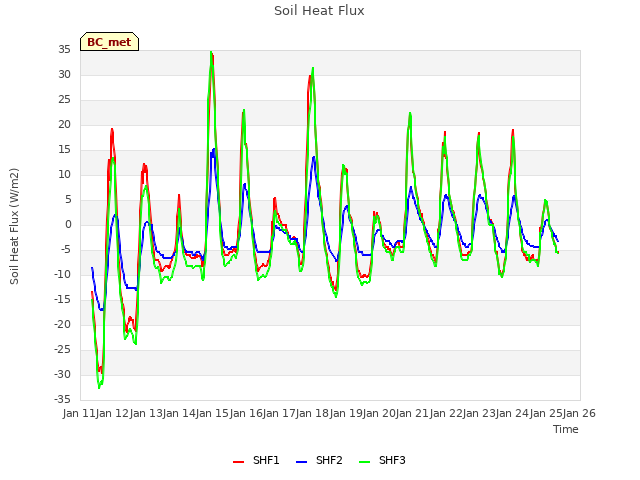
Task: Click the Jan 18 x-axis tick label
Action: [313, 413]
